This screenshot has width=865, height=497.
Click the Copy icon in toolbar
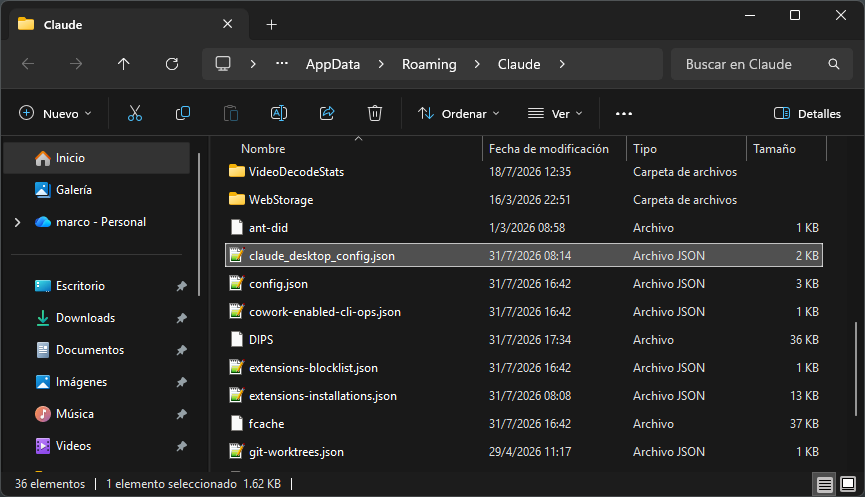183,114
